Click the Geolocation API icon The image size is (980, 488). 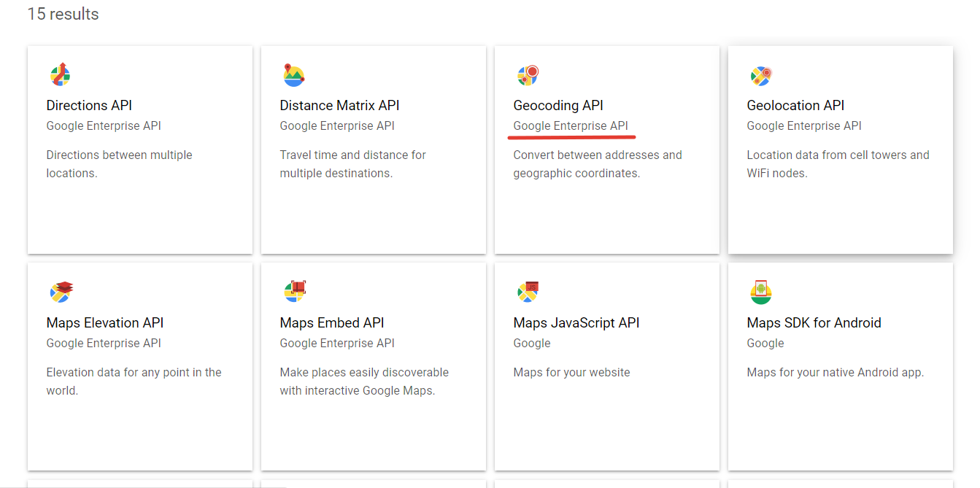point(761,74)
